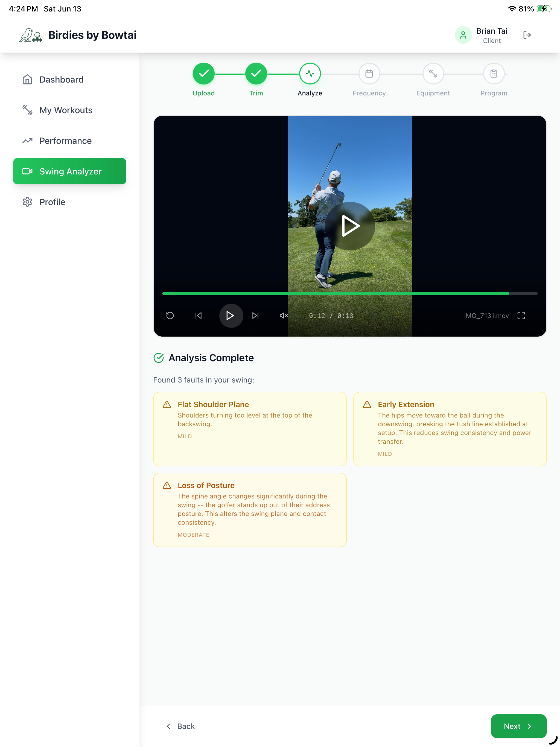Viewport: 560px width, 747px height.
Task: Click the Back button
Action: [180, 726]
